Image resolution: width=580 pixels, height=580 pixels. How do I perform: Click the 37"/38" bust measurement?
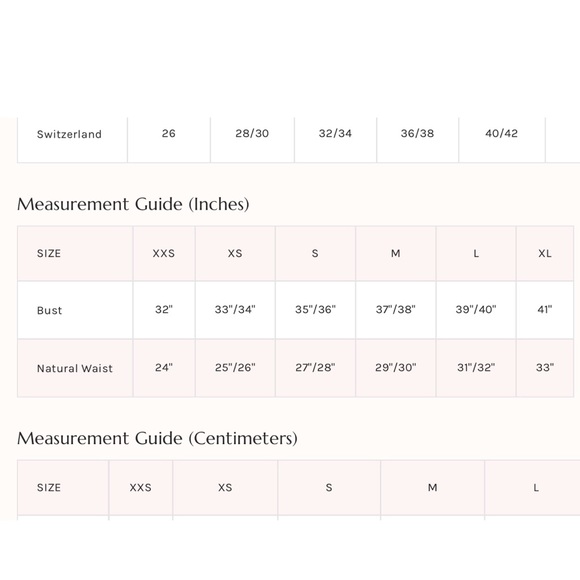click(395, 309)
